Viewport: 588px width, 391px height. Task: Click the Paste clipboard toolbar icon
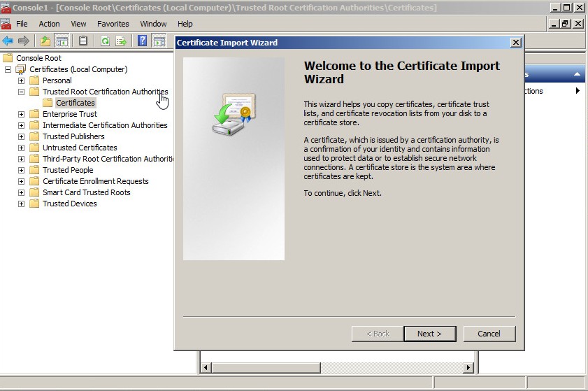(83, 41)
